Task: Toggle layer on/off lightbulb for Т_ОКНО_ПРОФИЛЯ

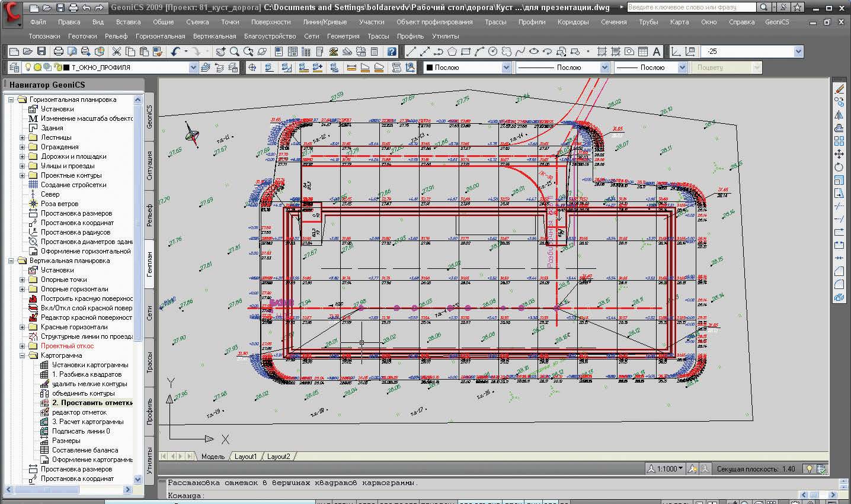Action: pos(27,68)
